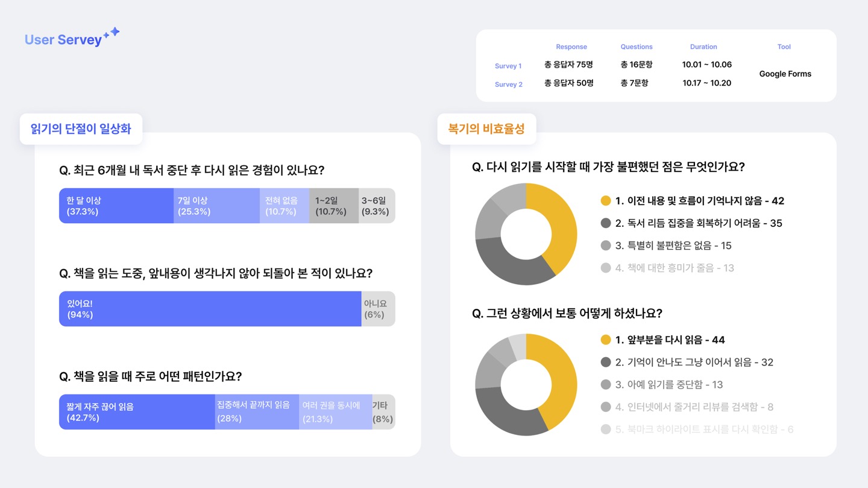This screenshot has width=868, height=488.
Task: Click the 3~6일 (9.3%) bar segment
Action: tap(376, 206)
